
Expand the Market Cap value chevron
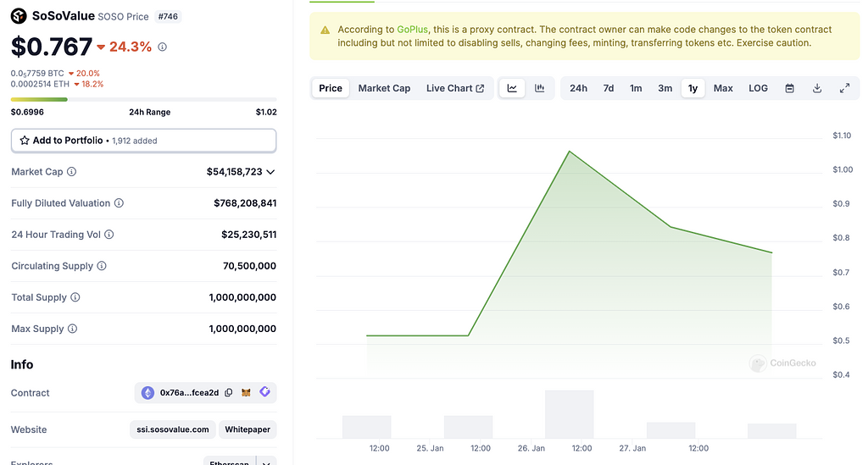tap(270, 172)
